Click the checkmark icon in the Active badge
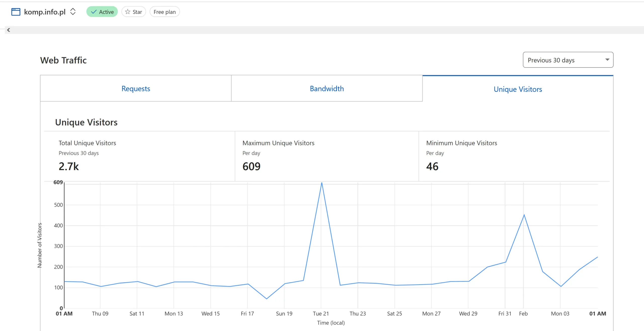Screen dimensions: 644x331 (94, 12)
